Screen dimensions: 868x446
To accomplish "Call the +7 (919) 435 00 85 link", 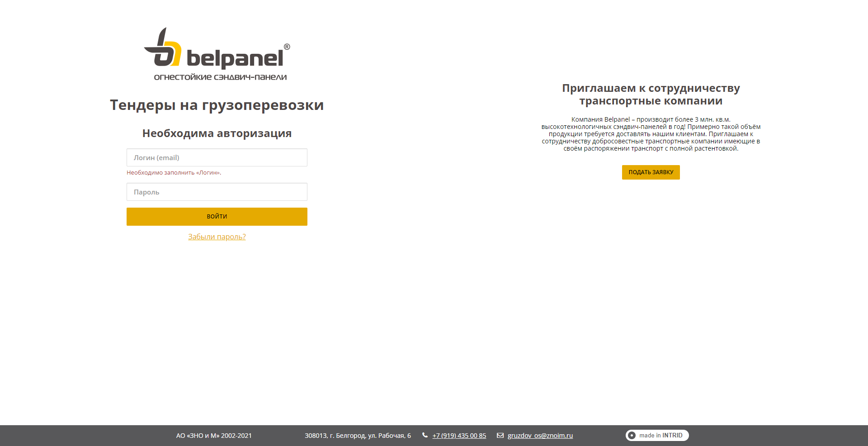I will (459, 436).
